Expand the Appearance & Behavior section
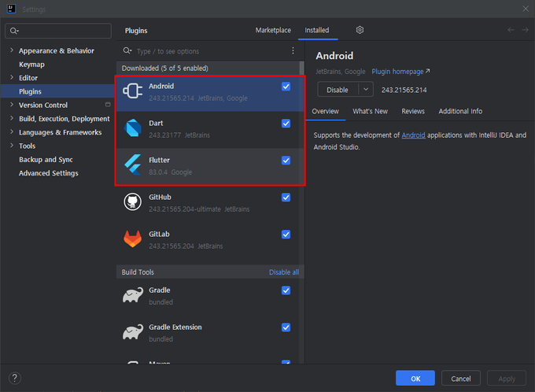535x392 pixels. 12,51
